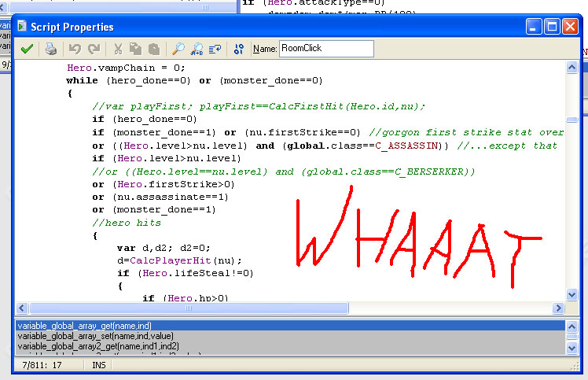Viewport: 588px width, 380px height.
Task: Redo edit in script editor
Action: [94, 49]
